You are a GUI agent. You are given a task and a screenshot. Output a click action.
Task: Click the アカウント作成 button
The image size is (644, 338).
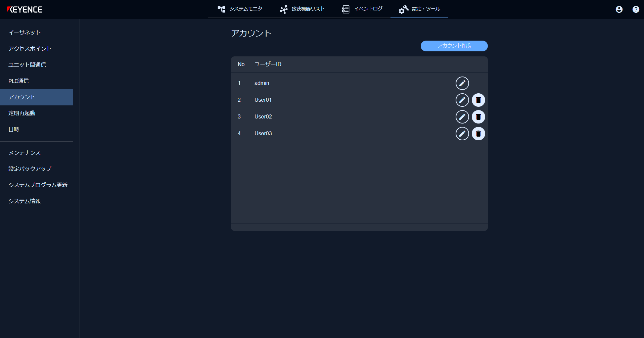[454, 46]
